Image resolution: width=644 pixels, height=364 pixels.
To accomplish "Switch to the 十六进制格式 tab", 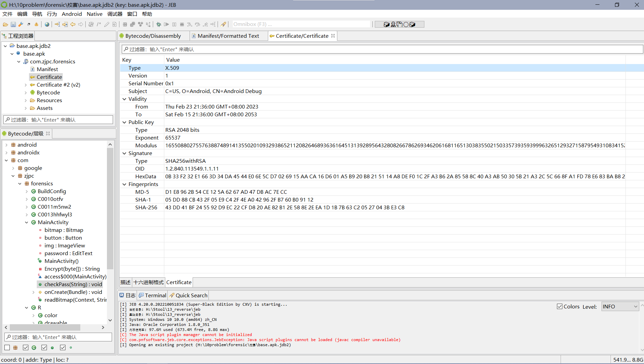I will pyautogui.click(x=148, y=282).
